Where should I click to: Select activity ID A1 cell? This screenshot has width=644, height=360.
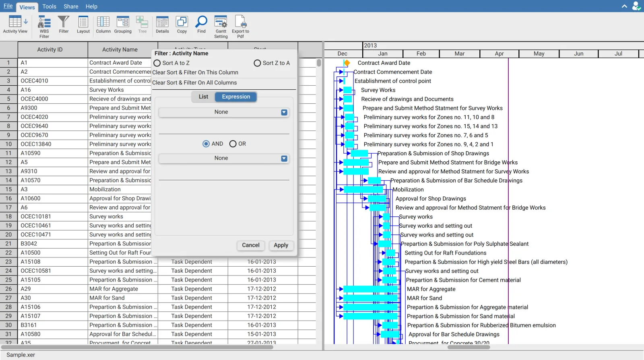tap(53, 63)
